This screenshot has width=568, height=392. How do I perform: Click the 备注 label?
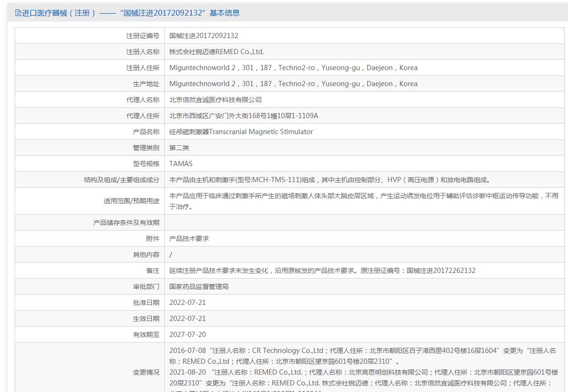tap(153, 271)
